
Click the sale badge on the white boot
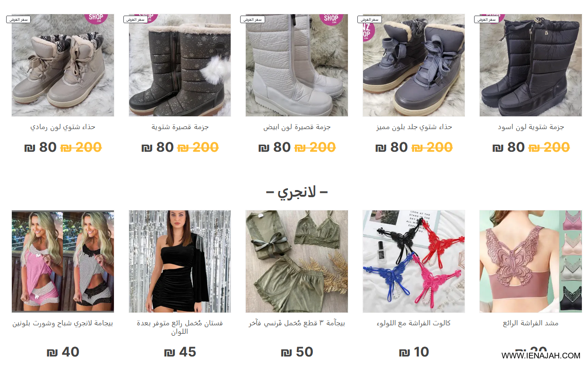[252, 19]
